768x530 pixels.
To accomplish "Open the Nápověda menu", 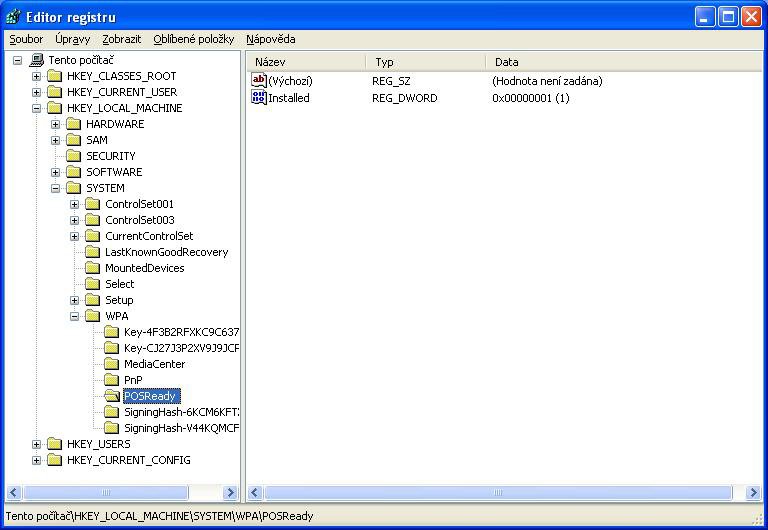I will click(270, 39).
